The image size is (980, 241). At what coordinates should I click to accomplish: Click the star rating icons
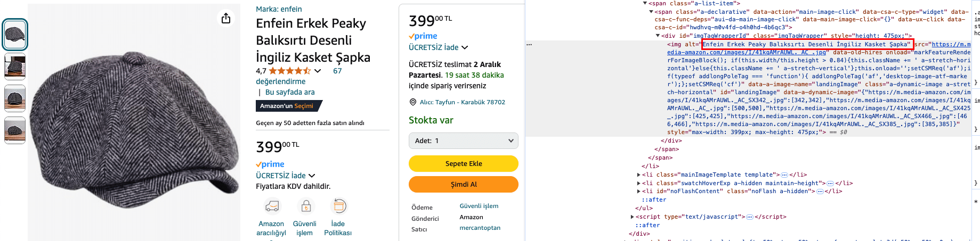coord(289,71)
